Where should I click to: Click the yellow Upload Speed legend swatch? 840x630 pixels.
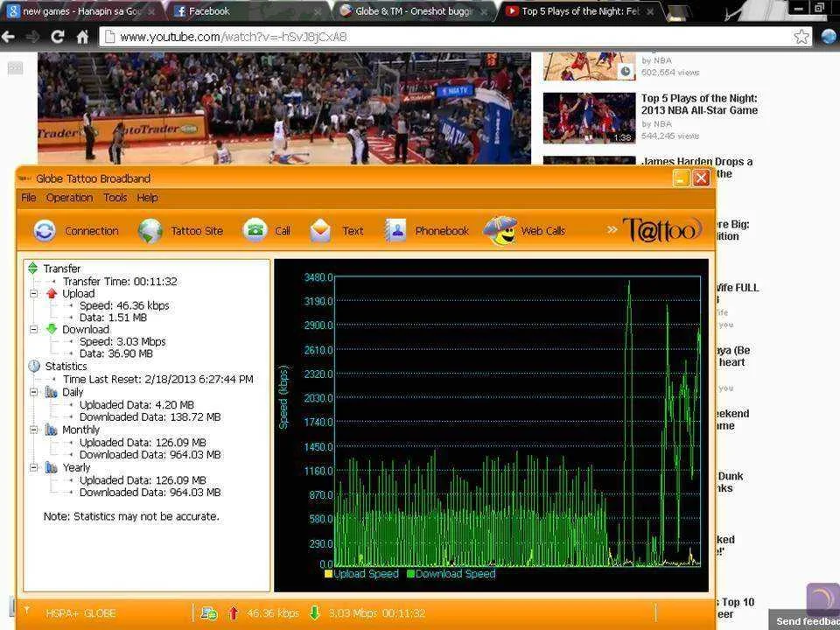click(328, 574)
